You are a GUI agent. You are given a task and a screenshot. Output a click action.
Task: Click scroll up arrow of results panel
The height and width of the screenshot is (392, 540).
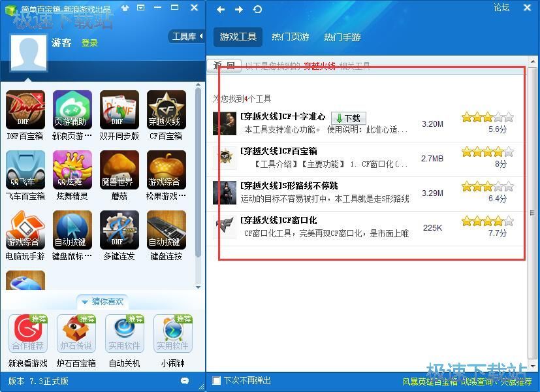533,61
